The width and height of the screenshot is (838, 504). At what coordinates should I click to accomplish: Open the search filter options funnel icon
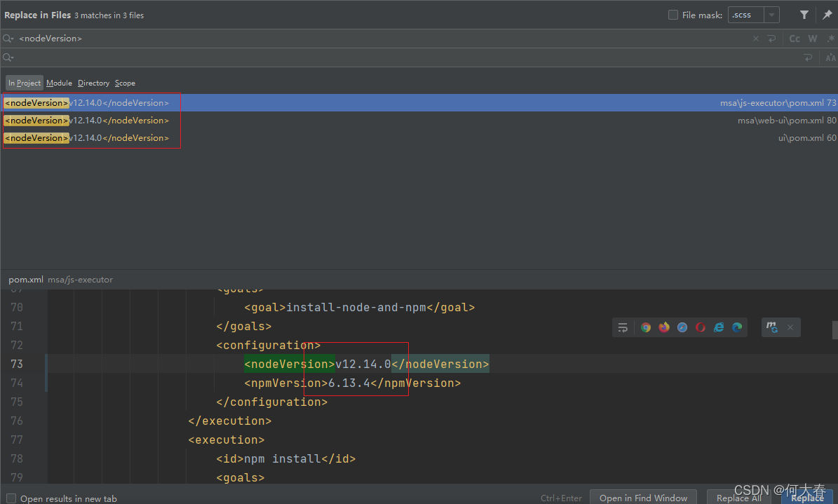pyautogui.click(x=804, y=15)
